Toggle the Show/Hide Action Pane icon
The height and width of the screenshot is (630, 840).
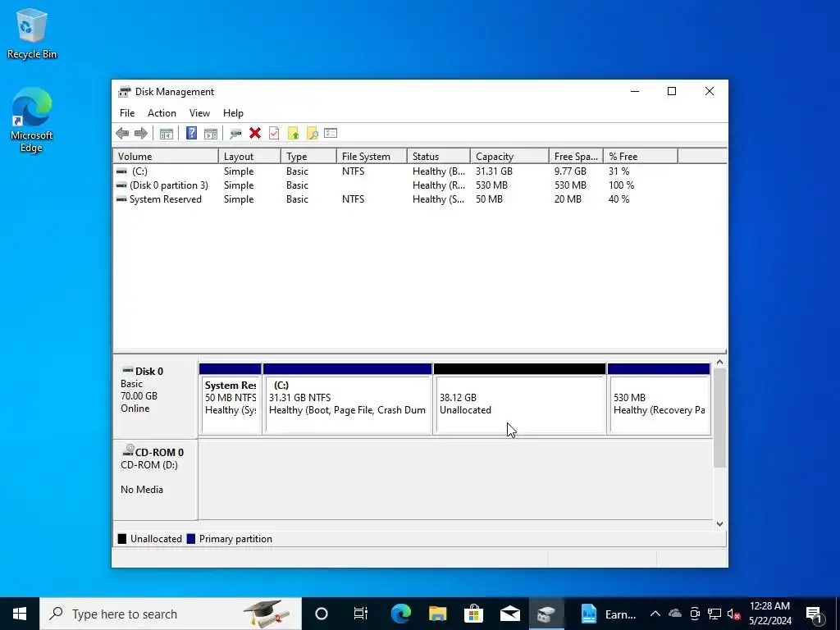pos(211,134)
